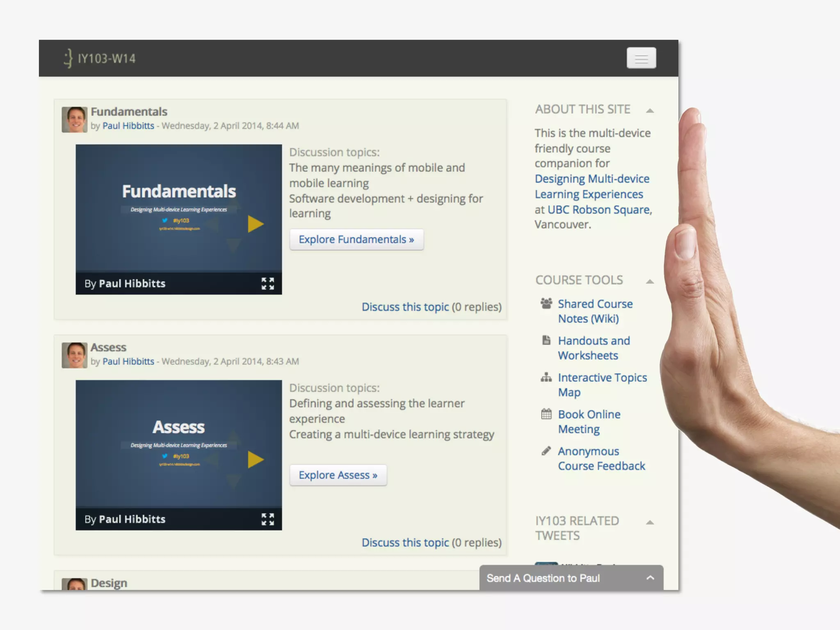Click the Explore Fundamentals button
The width and height of the screenshot is (840, 630).
pyautogui.click(x=356, y=240)
